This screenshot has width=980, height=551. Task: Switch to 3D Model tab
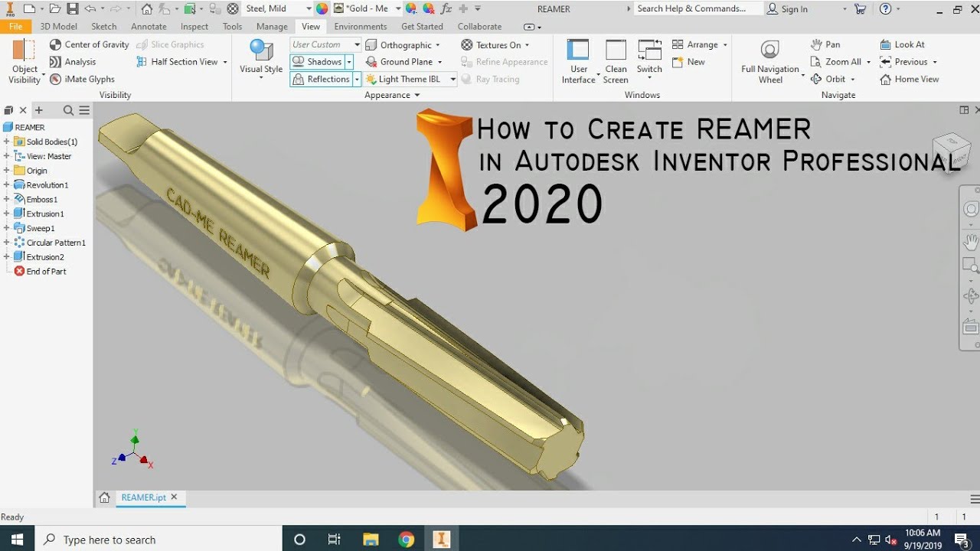(58, 26)
